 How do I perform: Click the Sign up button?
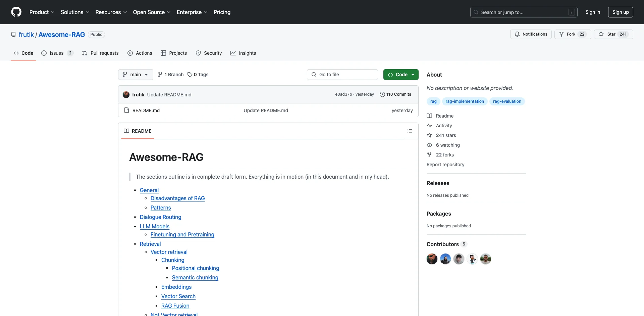pos(620,12)
